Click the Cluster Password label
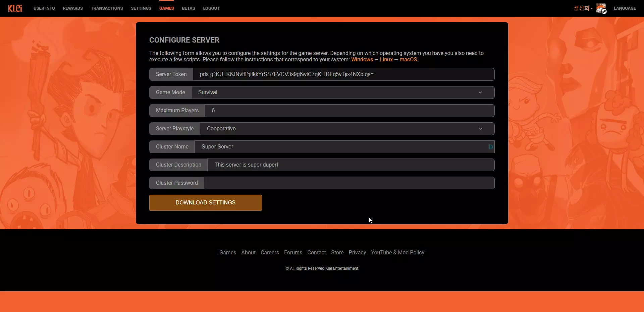 tap(177, 183)
